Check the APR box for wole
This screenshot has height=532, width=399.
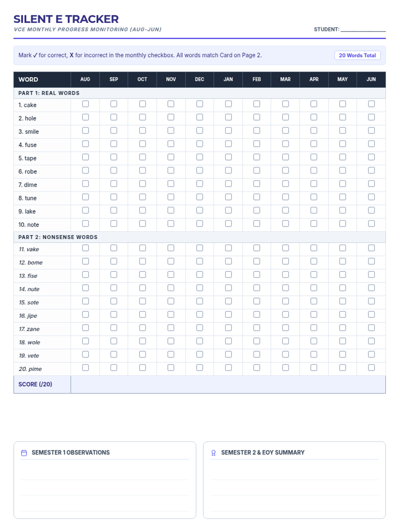click(x=314, y=341)
